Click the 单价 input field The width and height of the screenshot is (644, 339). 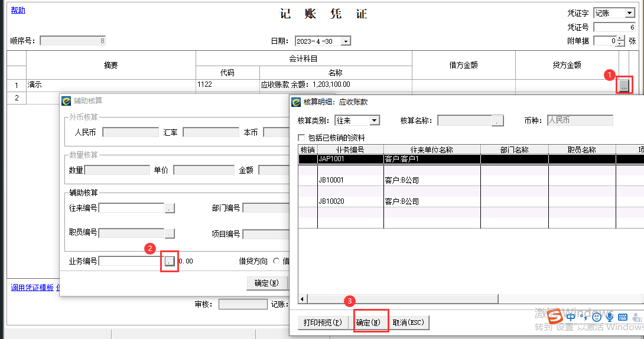tap(204, 170)
